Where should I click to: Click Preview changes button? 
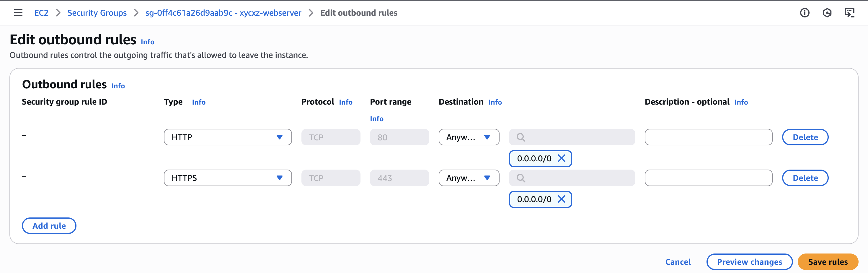point(749,262)
